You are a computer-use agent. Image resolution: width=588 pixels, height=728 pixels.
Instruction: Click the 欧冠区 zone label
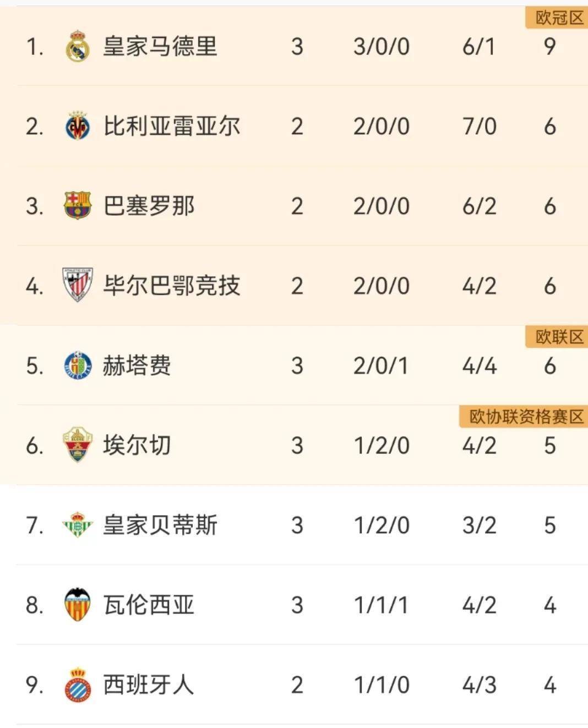tap(557, 18)
